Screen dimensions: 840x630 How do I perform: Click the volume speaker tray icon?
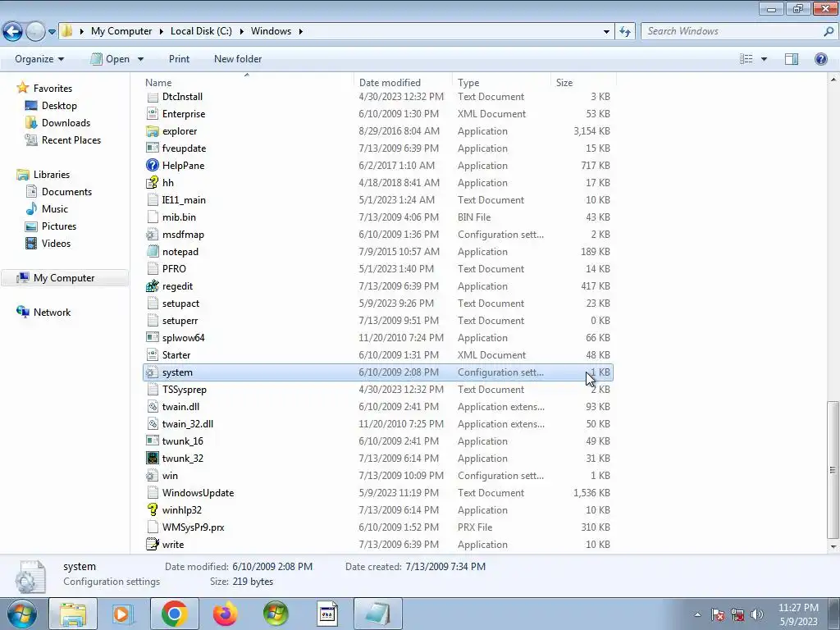tap(757, 615)
